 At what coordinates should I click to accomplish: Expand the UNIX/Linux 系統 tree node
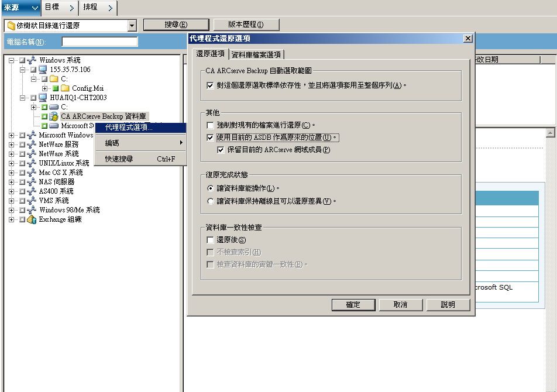pyautogui.click(x=11, y=163)
